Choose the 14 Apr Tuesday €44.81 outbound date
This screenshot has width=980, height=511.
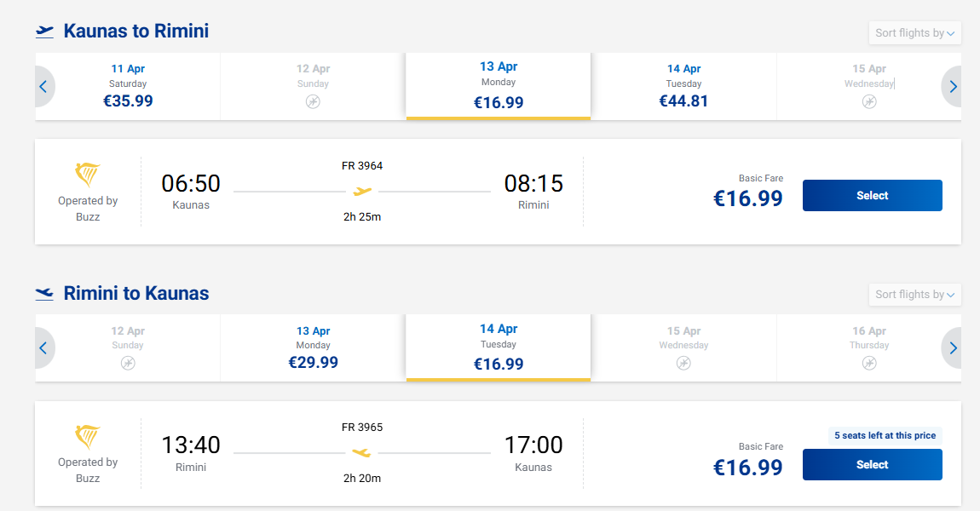683,86
